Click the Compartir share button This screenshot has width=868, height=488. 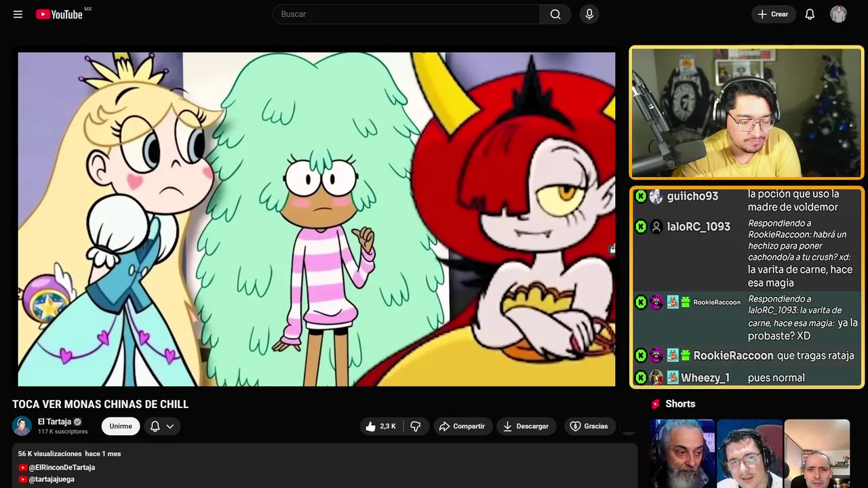coord(462,426)
